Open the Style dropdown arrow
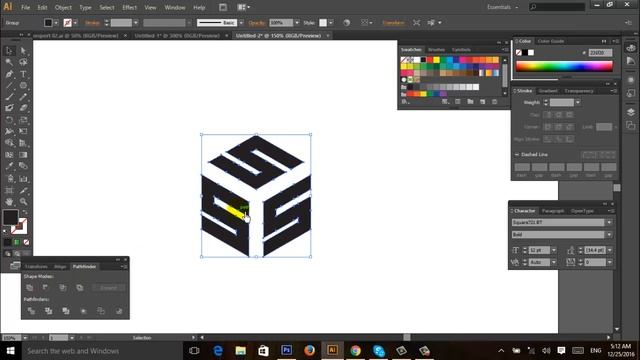This screenshot has width=640, height=360. coord(331,23)
